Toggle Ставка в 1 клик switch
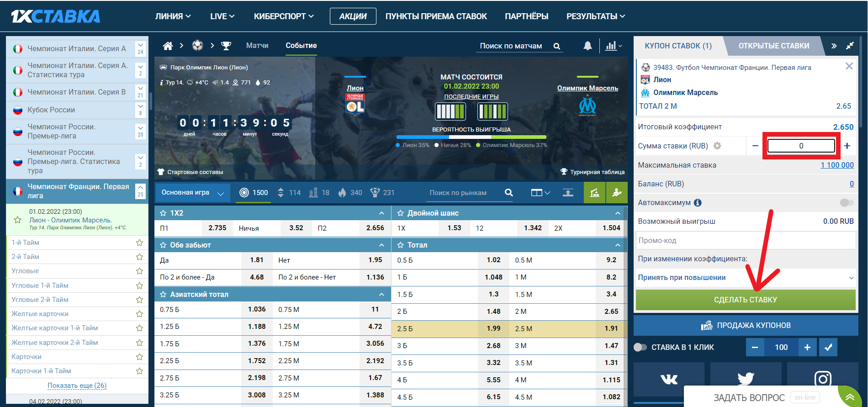 [x=640, y=347]
